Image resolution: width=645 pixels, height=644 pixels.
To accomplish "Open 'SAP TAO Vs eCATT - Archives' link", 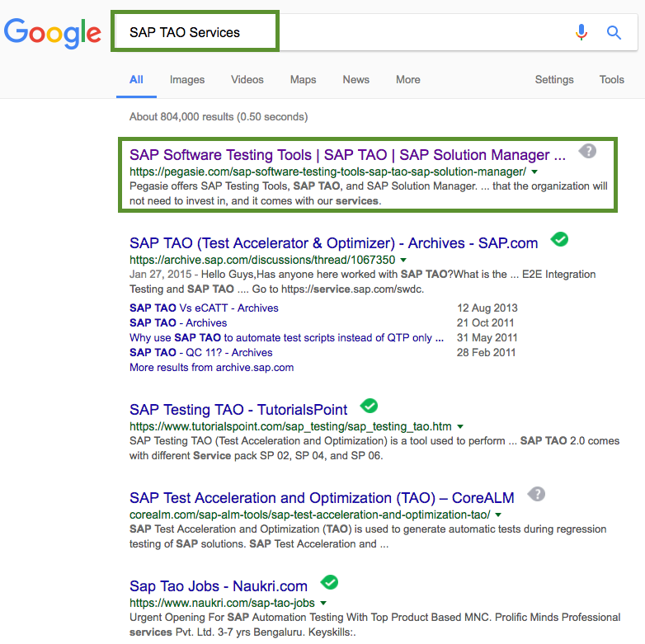I will [204, 308].
